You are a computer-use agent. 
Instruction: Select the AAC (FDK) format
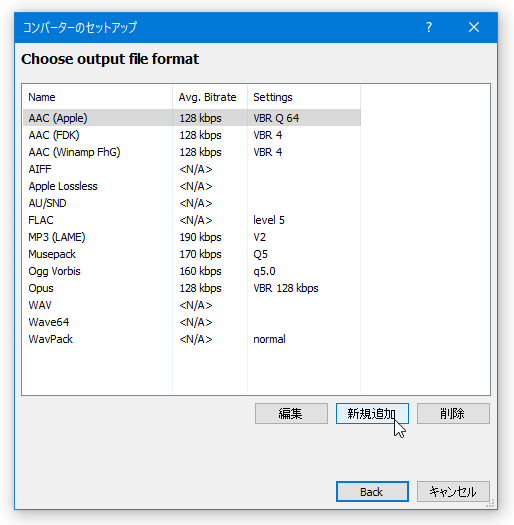[x=192, y=135]
